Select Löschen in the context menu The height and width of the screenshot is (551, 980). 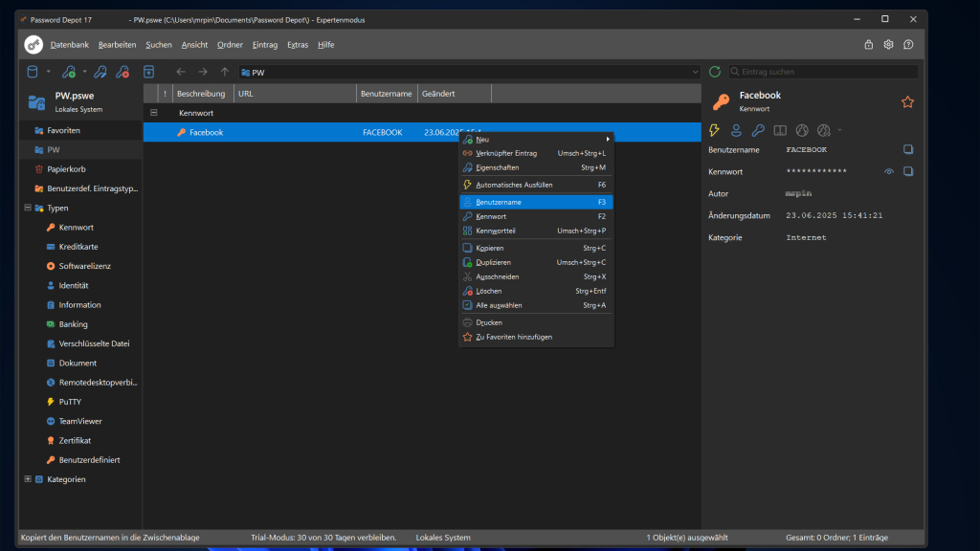coord(488,291)
